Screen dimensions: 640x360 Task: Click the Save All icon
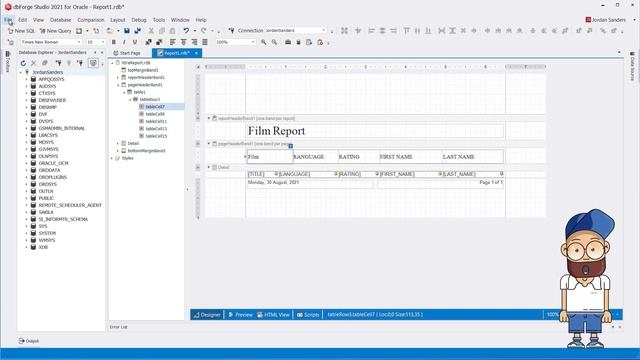138,31
